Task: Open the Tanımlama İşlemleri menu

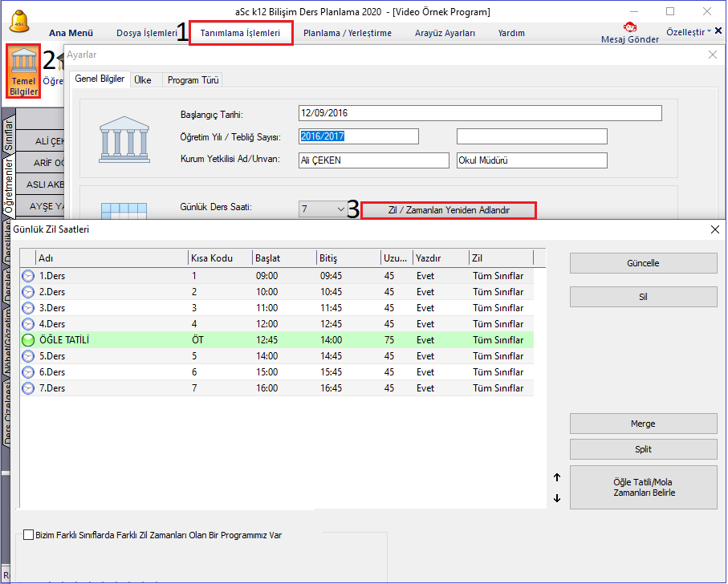Action: point(240,33)
